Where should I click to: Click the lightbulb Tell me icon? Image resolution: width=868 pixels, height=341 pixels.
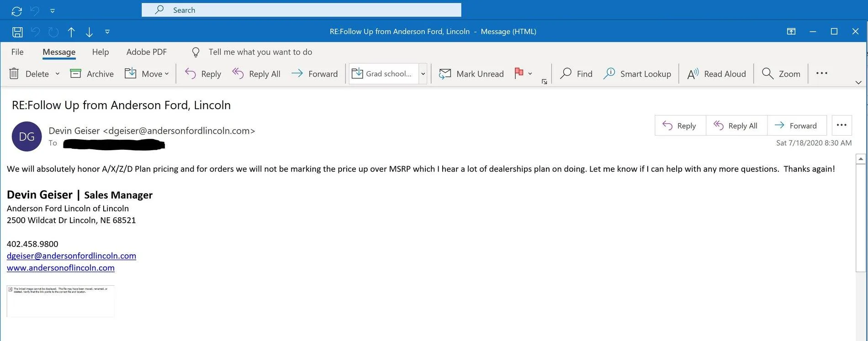click(x=196, y=52)
